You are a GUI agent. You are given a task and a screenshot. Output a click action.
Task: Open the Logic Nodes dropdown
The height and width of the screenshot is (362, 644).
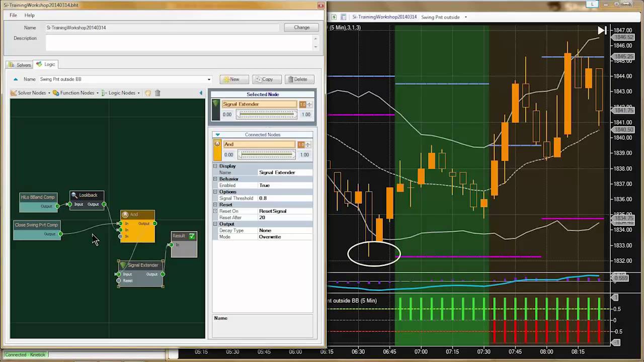121,93
